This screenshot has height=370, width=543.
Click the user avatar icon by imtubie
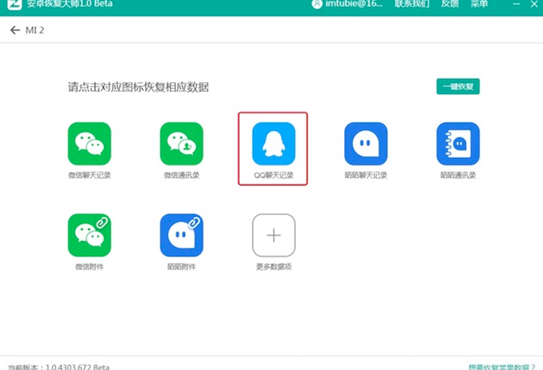click(x=317, y=4)
